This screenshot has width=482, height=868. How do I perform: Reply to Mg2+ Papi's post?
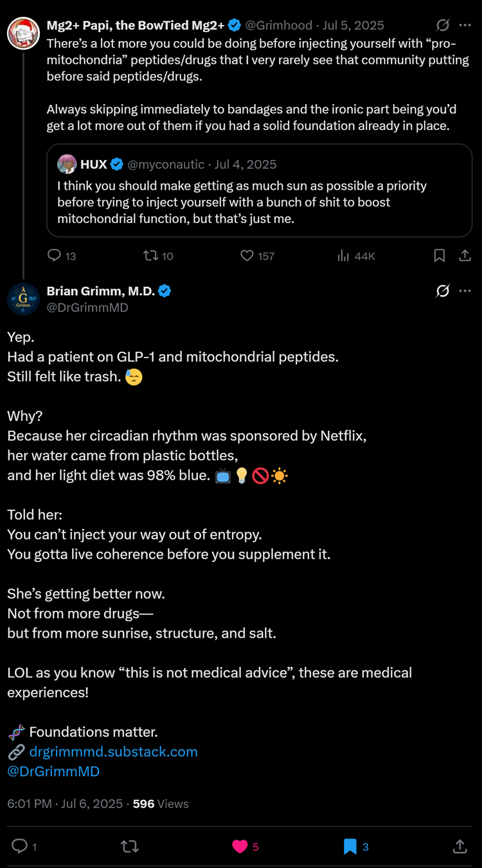coord(55,256)
